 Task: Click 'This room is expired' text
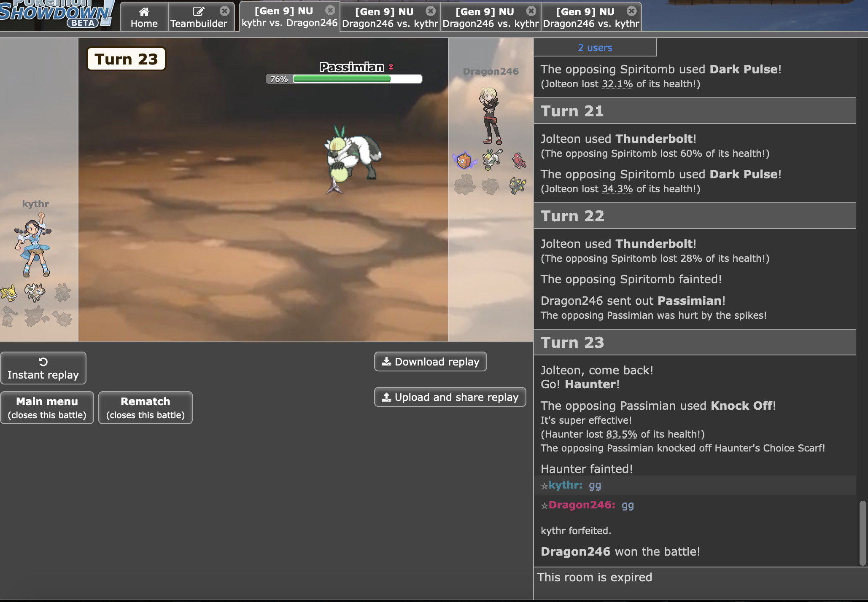[x=595, y=577]
